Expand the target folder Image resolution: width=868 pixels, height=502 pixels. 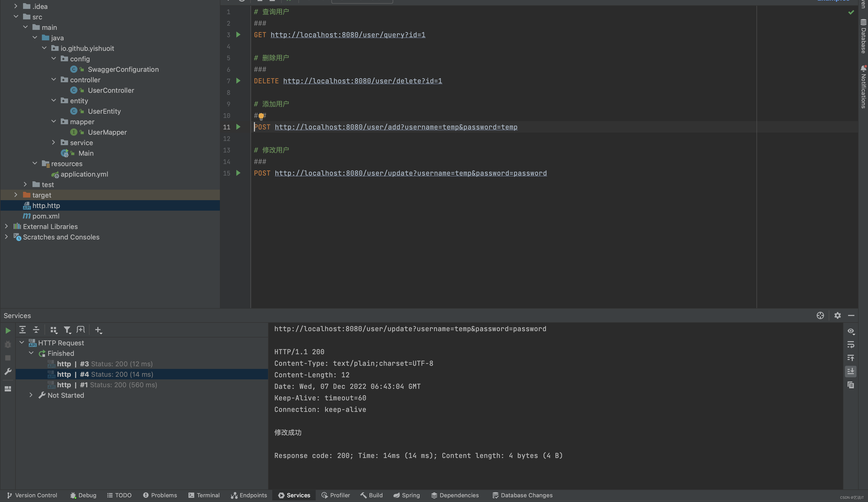click(15, 195)
